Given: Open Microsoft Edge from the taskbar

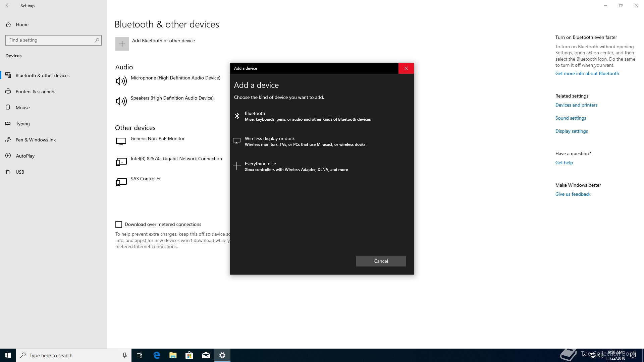Looking at the screenshot, I should (x=157, y=355).
